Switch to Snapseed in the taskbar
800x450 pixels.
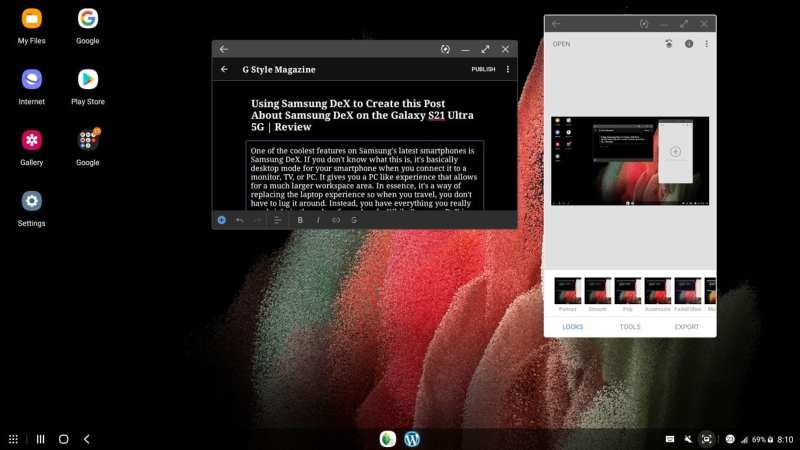click(x=388, y=439)
